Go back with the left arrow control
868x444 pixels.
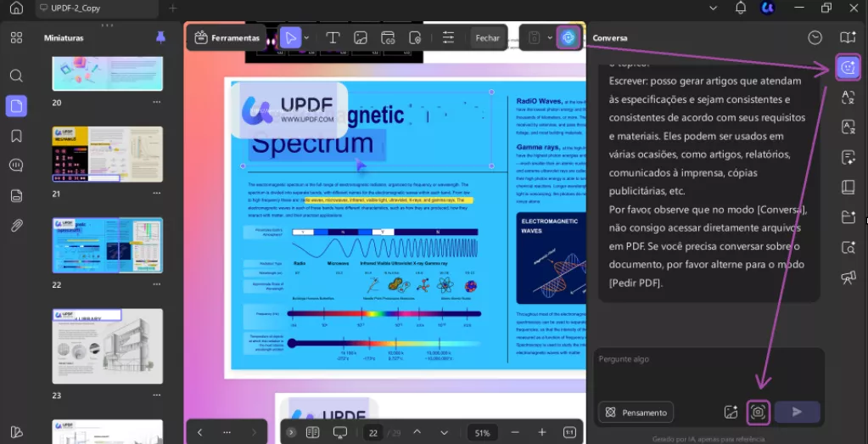pos(200,432)
